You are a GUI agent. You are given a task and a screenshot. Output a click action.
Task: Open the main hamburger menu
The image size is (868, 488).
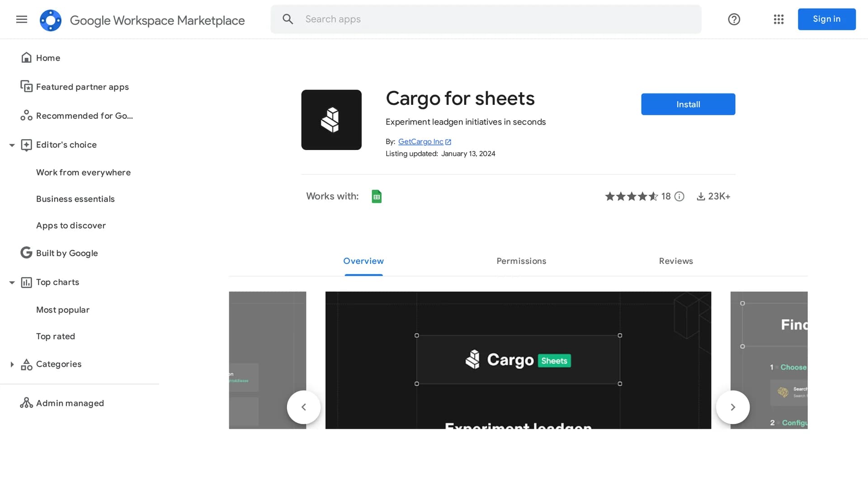point(22,19)
